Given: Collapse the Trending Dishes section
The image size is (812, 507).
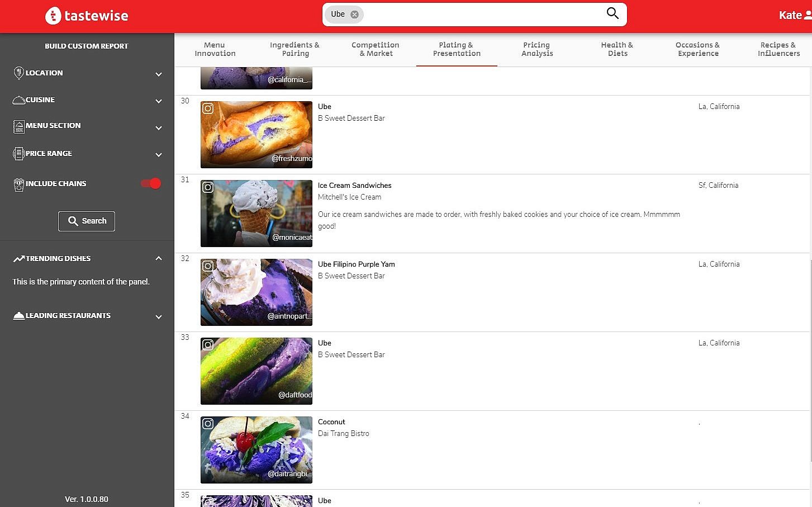Looking at the screenshot, I should (x=159, y=258).
